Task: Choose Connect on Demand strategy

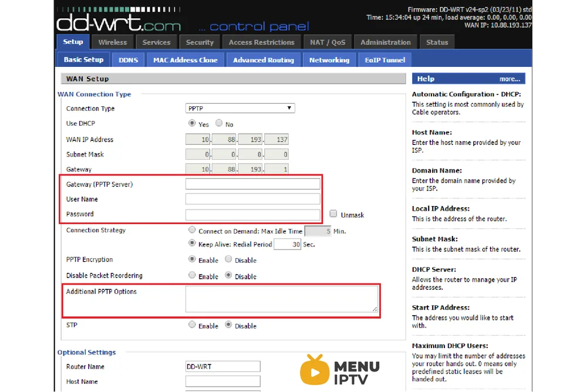Action: [x=192, y=229]
